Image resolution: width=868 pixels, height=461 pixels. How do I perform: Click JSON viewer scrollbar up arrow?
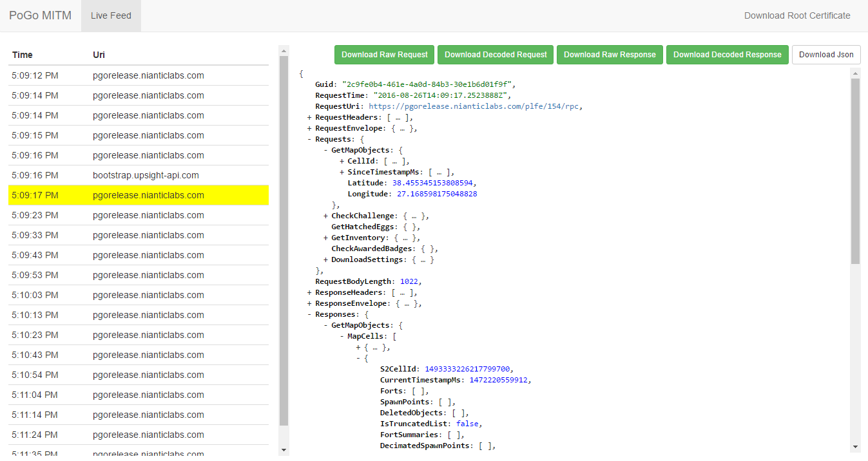[855, 73]
